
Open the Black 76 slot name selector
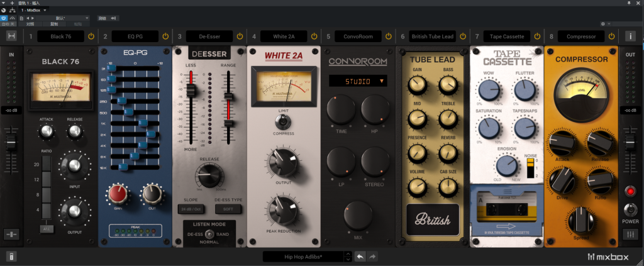coord(61,36)
